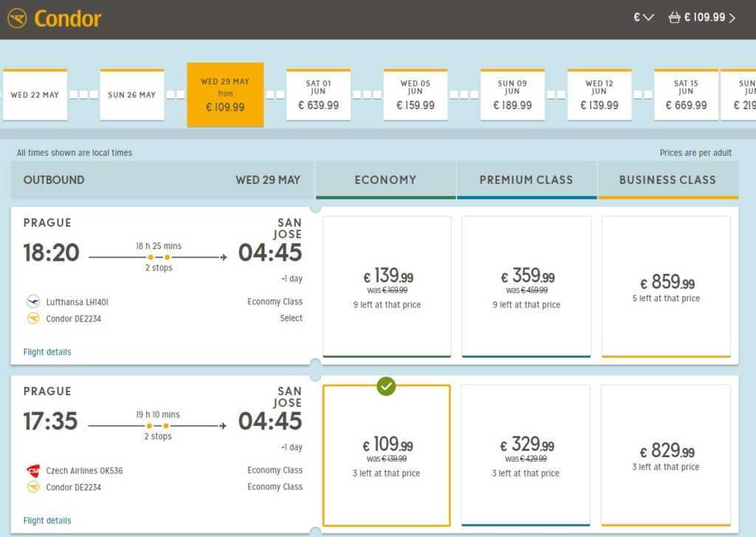Open the basket showing € 109.99
Viewport: 756px width, 537px height.
(x=701, y=18)
